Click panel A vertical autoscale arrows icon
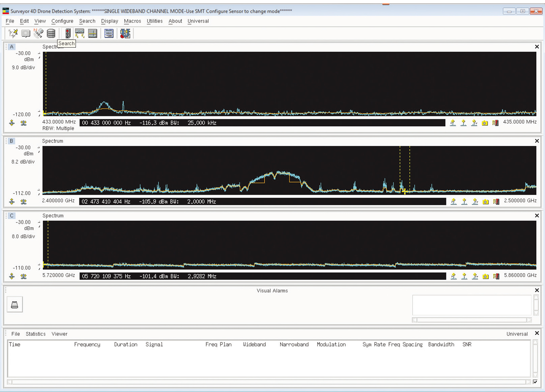This screenshot has width=545, height=392. [12, 123]
